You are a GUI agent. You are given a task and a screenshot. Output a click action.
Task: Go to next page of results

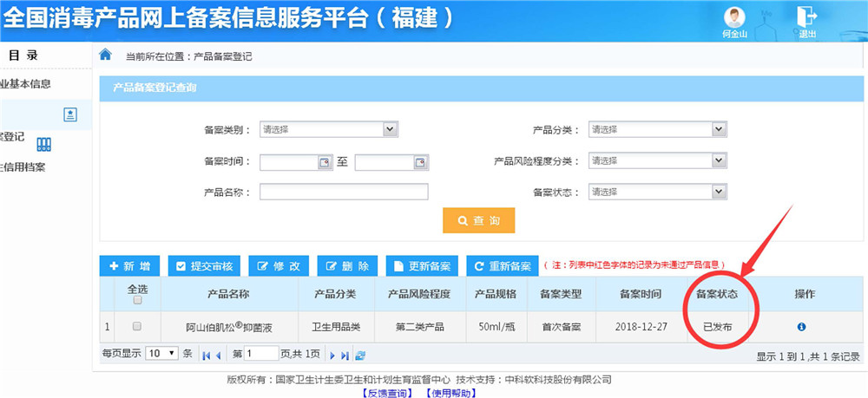[332, 356]
